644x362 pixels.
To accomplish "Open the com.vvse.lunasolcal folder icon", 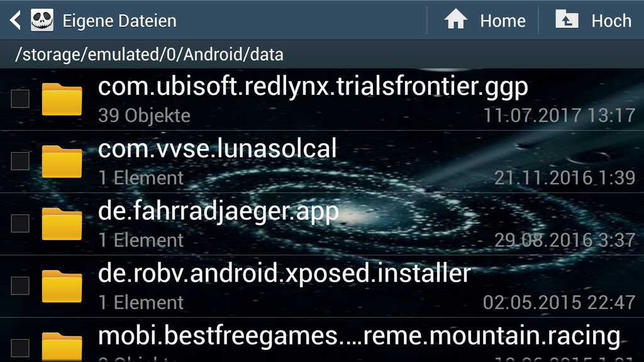I will click(62, 162).
